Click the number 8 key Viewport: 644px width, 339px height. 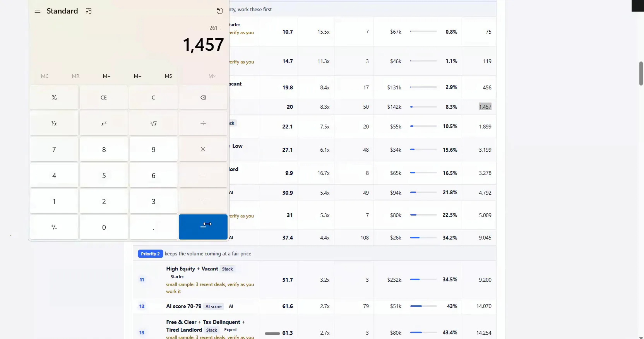(x=104, y=149)
